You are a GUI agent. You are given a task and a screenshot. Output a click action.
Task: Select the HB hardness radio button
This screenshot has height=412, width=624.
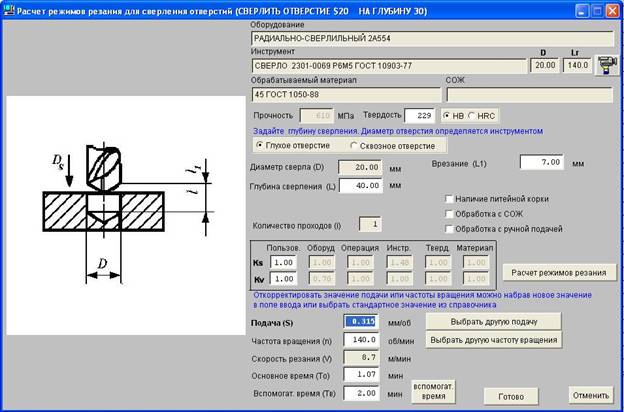448,116
